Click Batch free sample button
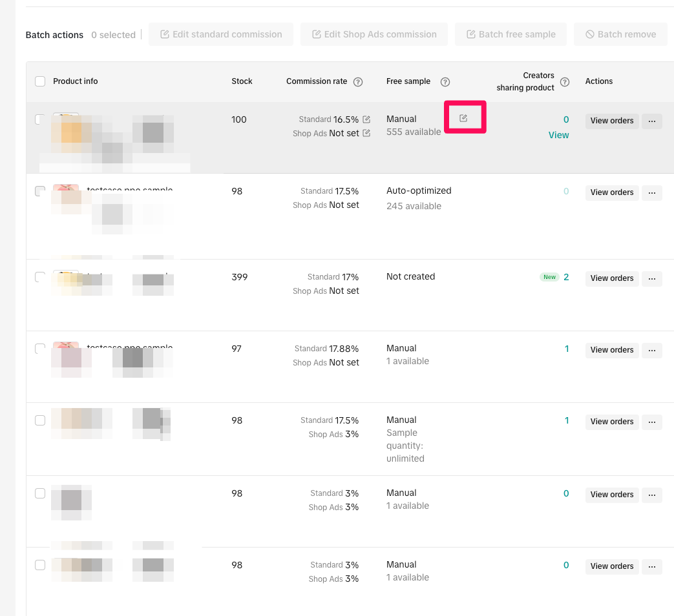The width and height of the screenshot is (674, 616). click(511, 34)
